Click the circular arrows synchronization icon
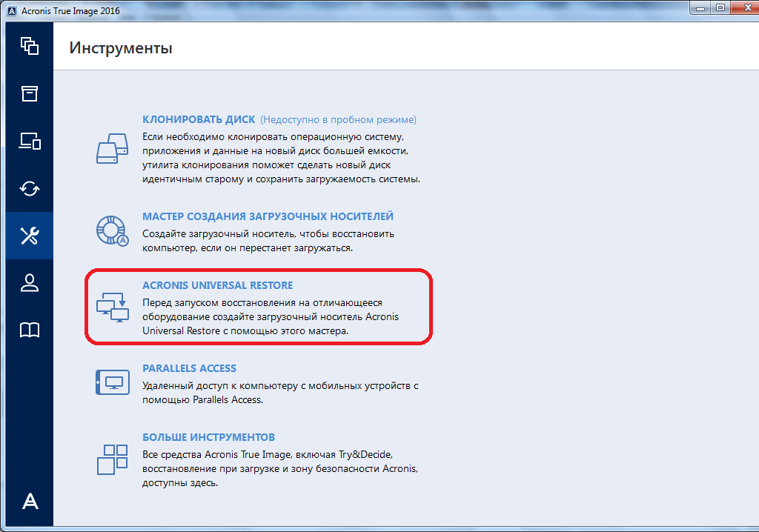The width and height of the screenshot is (759, 532). click(30, 188)
